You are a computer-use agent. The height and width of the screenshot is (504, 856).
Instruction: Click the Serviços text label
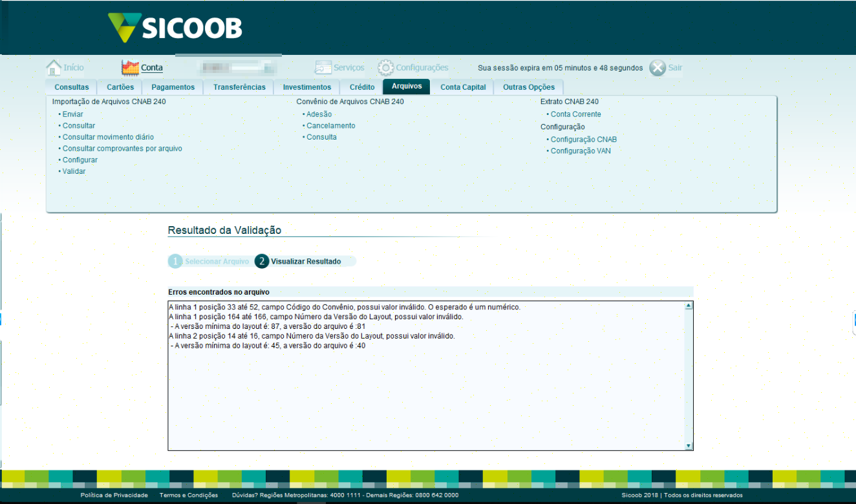coord(349,67)
